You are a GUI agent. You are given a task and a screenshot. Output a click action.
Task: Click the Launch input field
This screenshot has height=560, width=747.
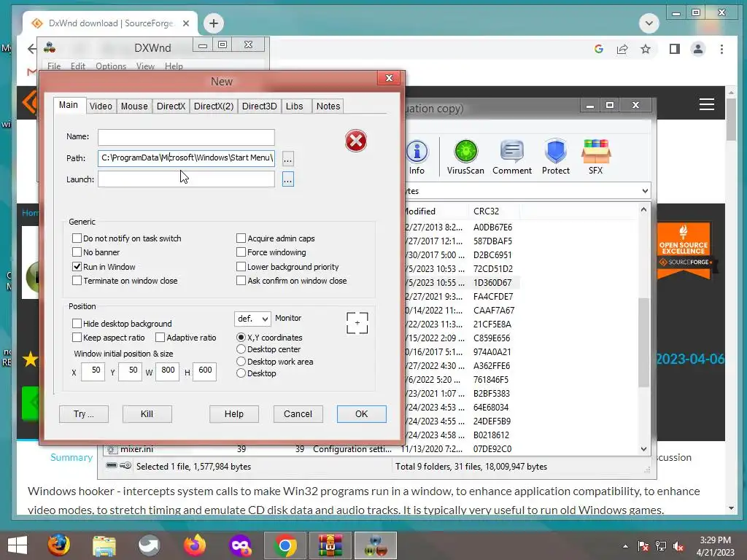point(186,179)
